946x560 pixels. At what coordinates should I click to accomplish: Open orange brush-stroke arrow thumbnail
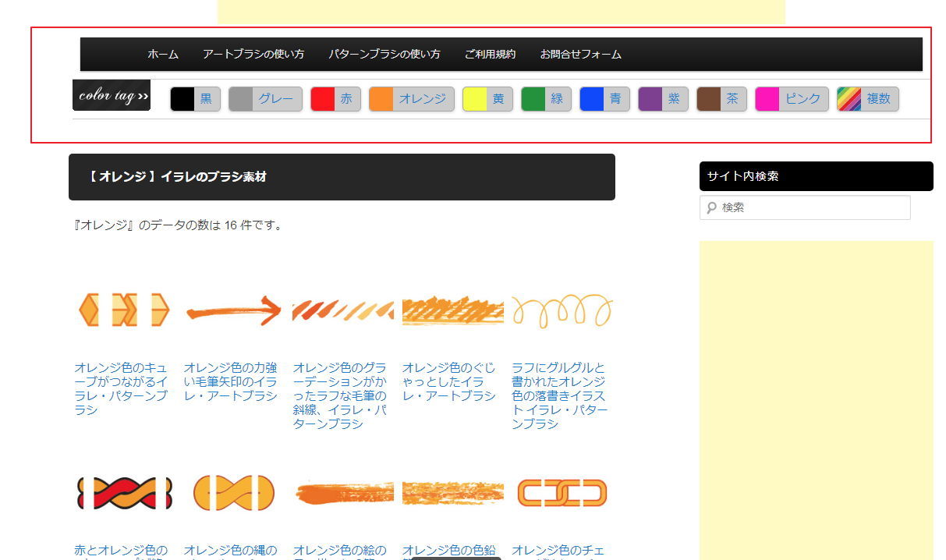tap(233, 310)
